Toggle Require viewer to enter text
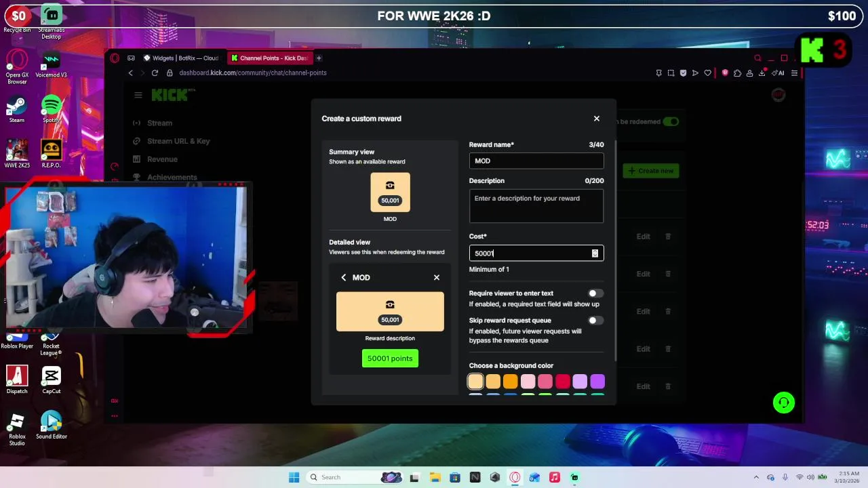Screen dimensions: 868x488 pyautogui.click(x=595, y=293)
